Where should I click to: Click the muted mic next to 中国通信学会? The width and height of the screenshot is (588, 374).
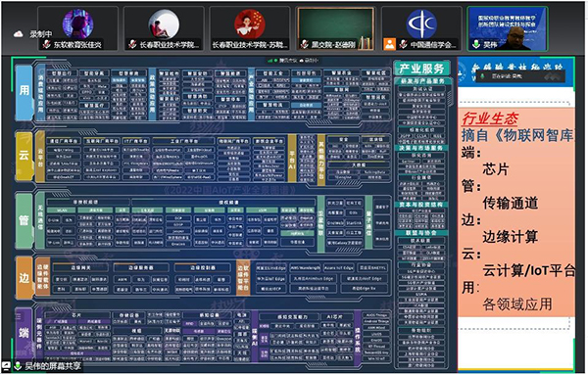tap(403, 45)
